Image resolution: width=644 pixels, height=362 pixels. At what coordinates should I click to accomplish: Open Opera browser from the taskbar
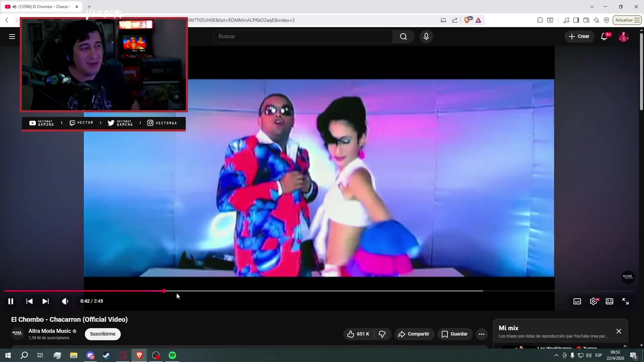(123, 355)
